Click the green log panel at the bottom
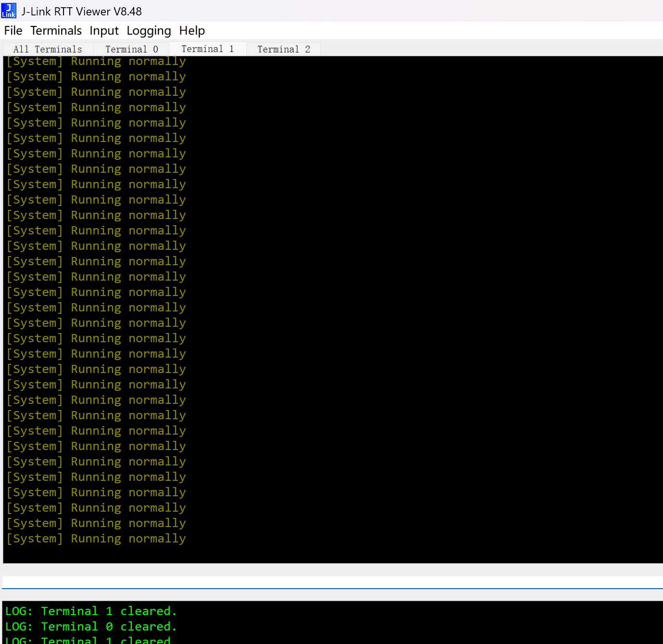663x644 pixels. coord(332,621)
